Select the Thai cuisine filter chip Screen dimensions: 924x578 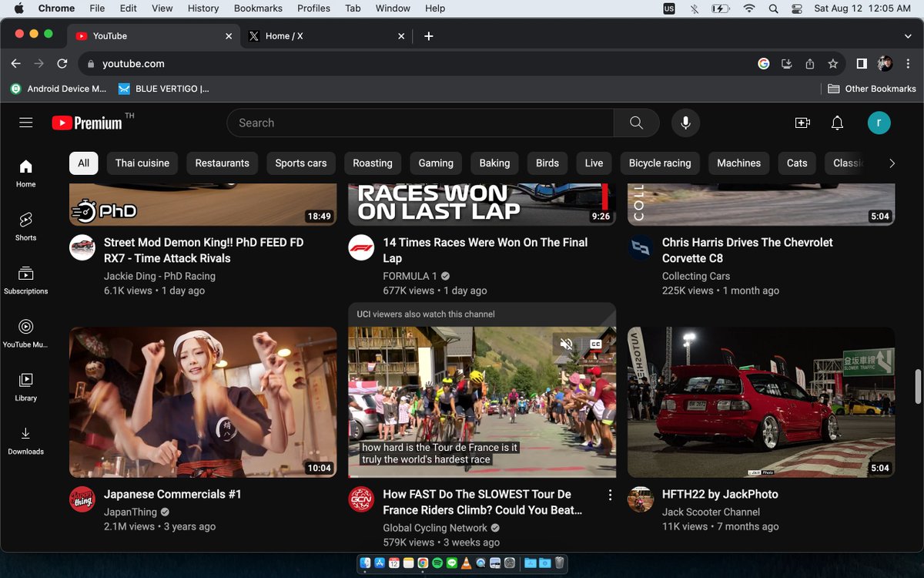click(142, 163)
